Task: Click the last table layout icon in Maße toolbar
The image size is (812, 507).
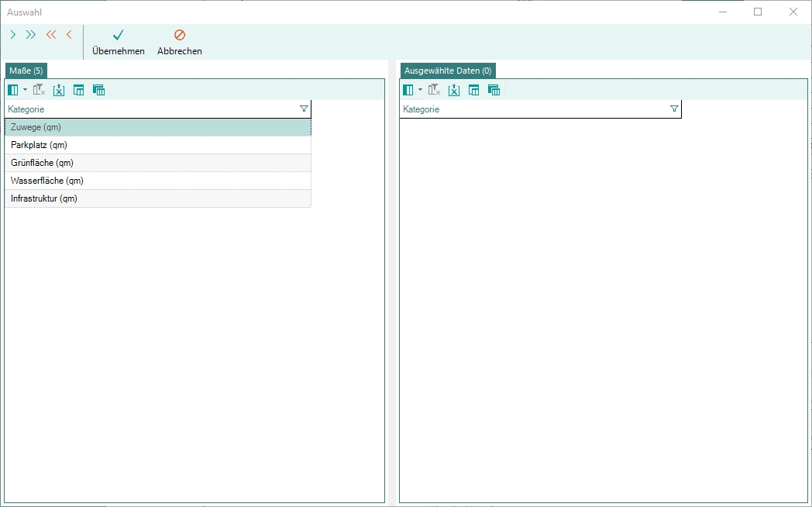Action: click(x=98, y=90)
